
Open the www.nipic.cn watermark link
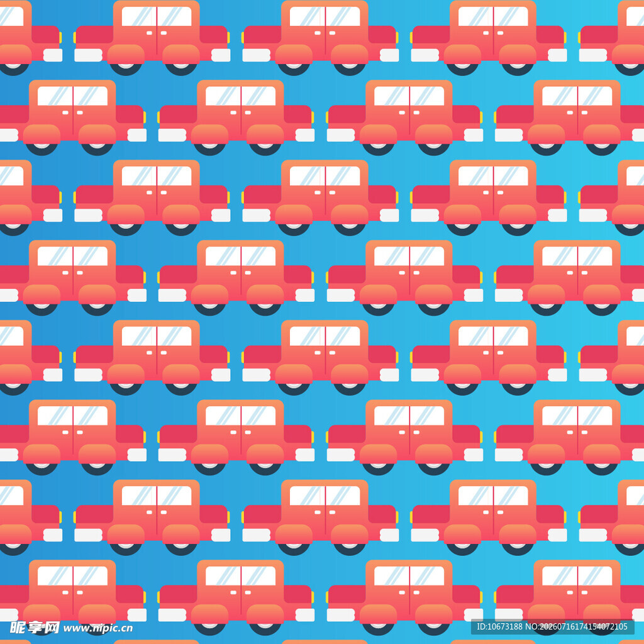(98, 628)
